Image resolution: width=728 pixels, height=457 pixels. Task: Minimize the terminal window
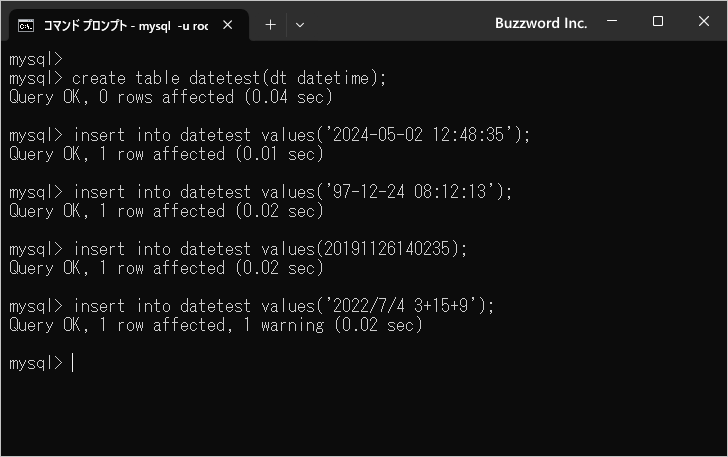pyautogui.click(x=612, y=21)
